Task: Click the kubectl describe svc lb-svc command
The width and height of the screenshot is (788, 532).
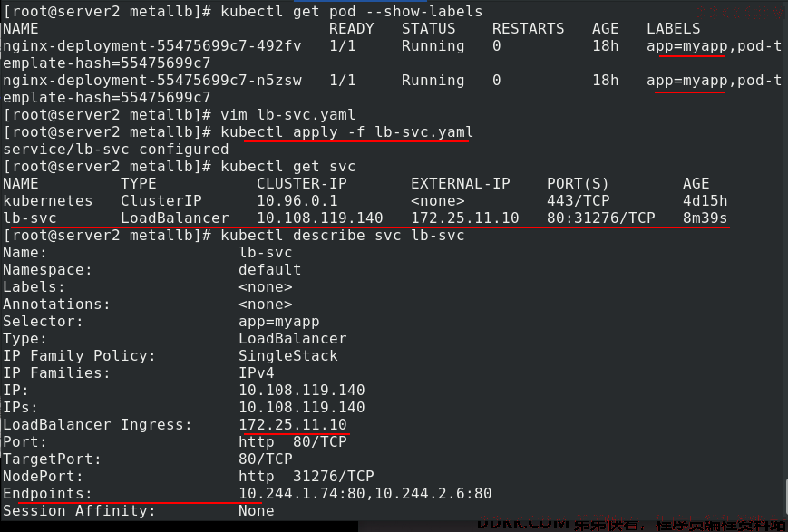Action: 342,236
